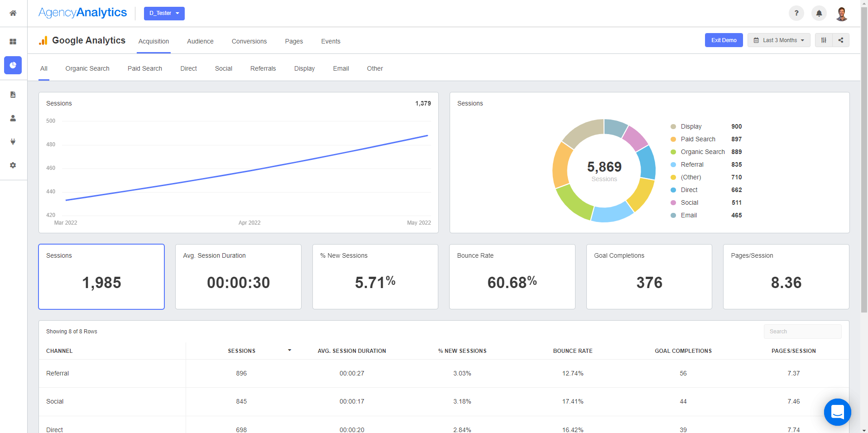
Task: Open the users sidebar icon
Action: 13,118
